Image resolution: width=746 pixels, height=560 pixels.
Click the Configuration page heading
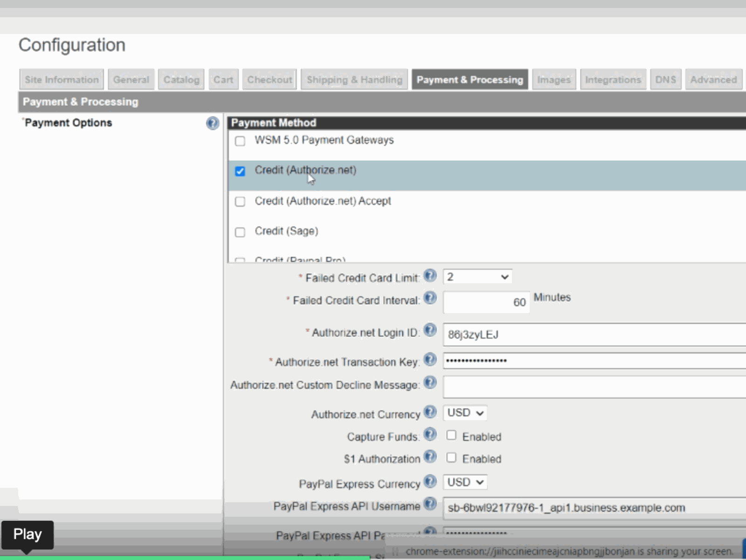coord(72,45)
